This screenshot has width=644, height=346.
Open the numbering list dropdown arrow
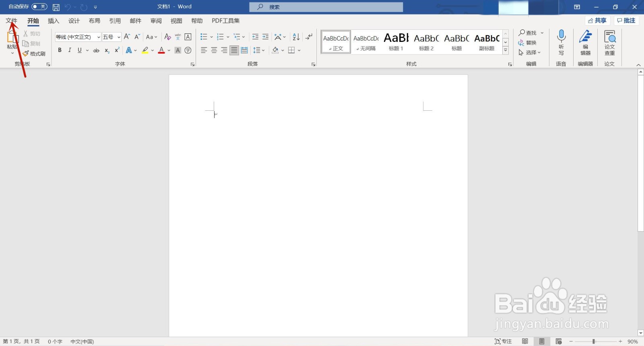228,37
